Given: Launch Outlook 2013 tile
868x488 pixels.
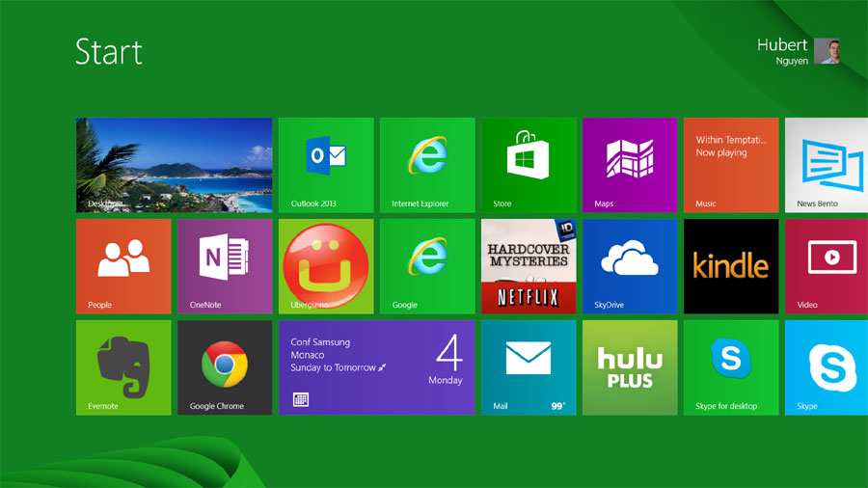Looking at the screenshot, I should coord(326,165).
